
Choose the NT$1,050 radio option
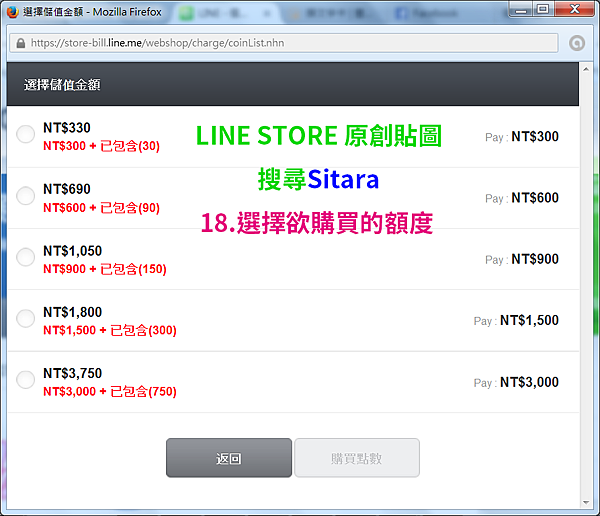click(26, 257)
